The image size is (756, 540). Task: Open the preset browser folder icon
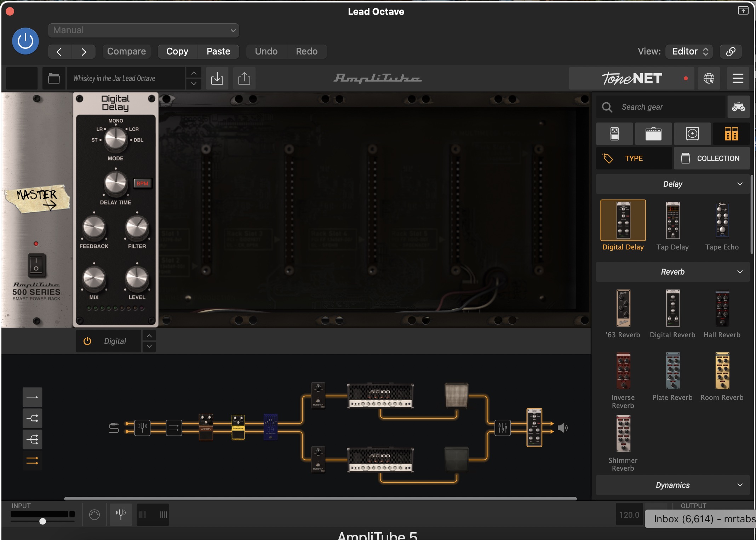pyautogui.click(x=54, y=78)
